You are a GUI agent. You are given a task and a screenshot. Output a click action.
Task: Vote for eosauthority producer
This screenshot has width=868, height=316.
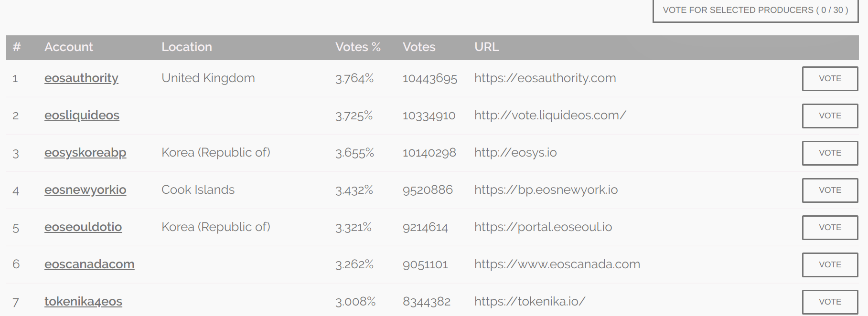pyautogui.click(x=830, y=79)
